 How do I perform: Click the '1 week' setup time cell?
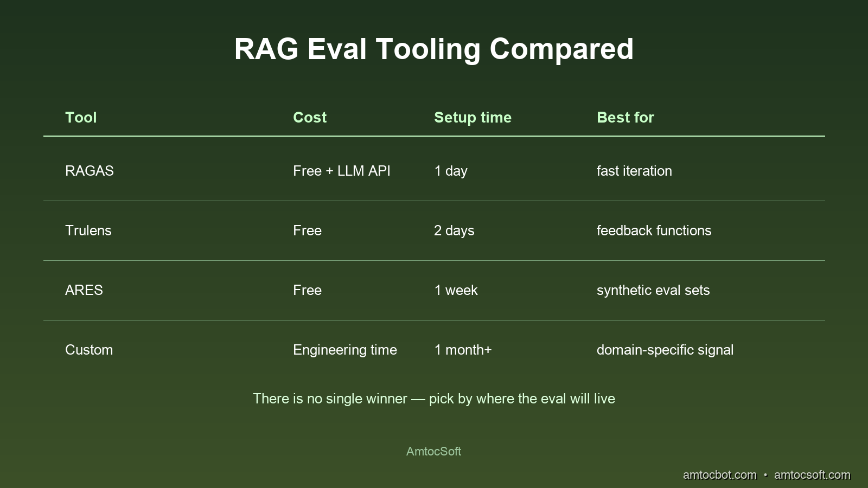pos(456,290)
